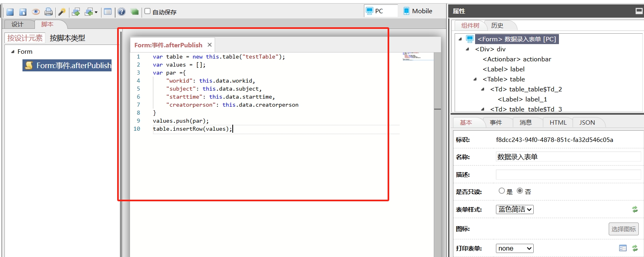This screenshot has width=644, height=257.
Task: Close the Form:事件.afterPublish editor tab
Action: 209,45
